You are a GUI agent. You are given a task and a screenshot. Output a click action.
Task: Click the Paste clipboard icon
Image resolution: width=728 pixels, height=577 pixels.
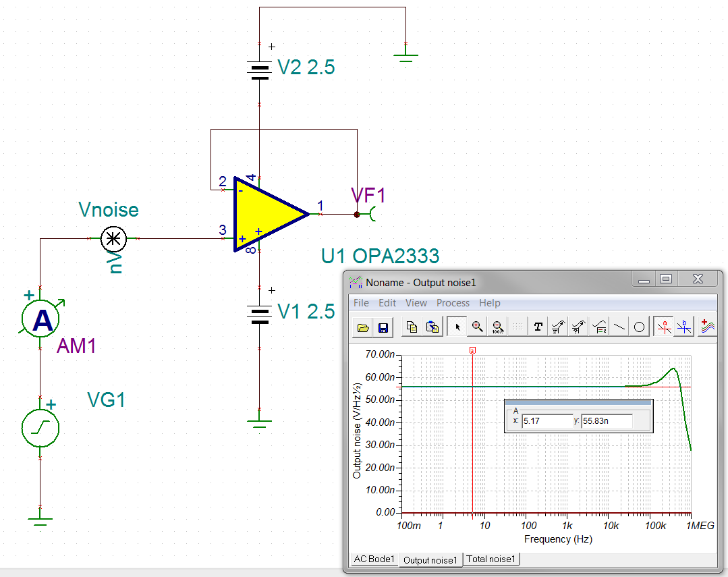[x=432, y=327]
